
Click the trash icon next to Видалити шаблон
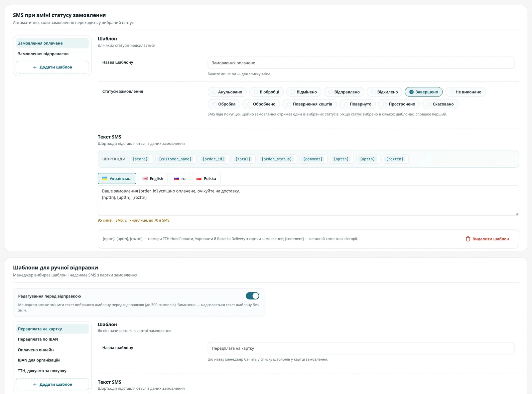coord(468,239)
